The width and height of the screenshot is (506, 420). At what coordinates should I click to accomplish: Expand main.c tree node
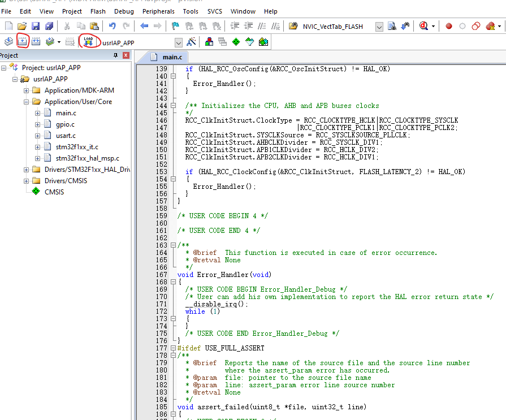(x=37, y=113)
